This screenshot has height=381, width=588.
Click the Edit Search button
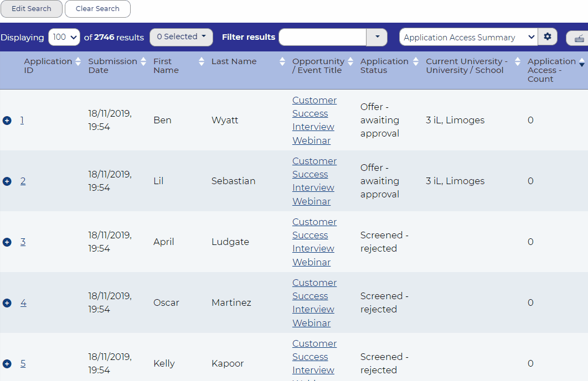(32, 9)
